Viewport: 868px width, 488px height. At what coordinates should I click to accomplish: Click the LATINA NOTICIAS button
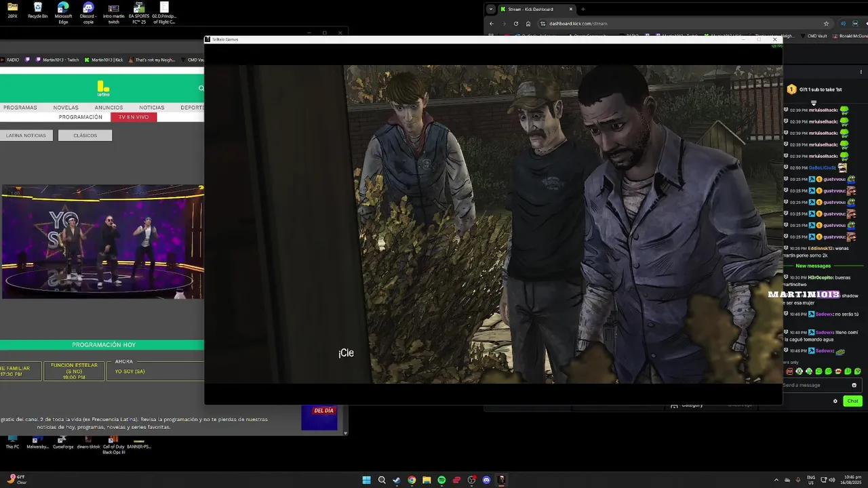[26, 136]
